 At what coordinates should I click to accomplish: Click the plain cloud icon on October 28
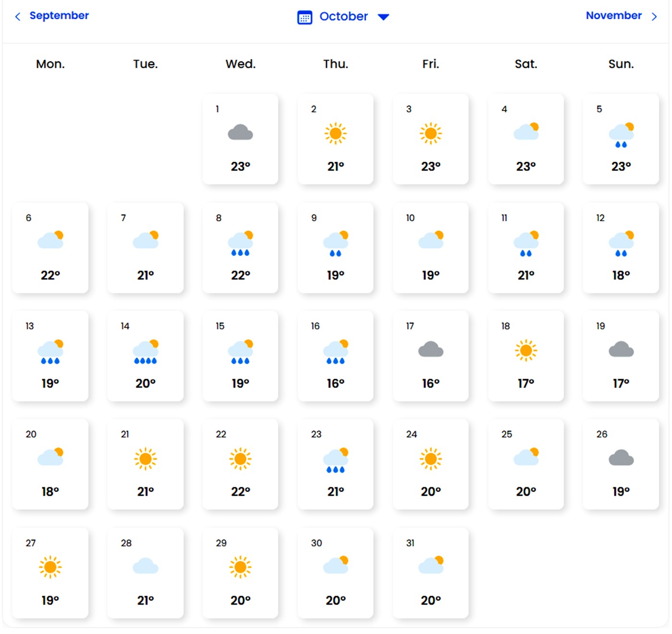coord(145,566)
